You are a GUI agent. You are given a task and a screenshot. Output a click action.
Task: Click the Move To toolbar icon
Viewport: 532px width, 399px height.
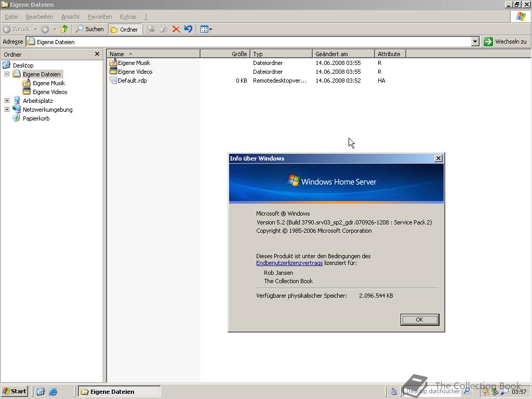[151, 29]
